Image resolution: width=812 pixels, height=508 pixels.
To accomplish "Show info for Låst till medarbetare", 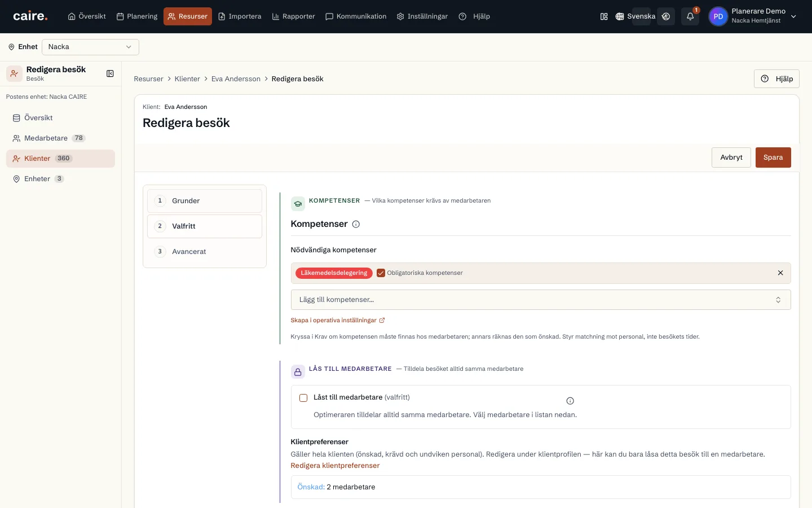I will [x=570, y=401].
